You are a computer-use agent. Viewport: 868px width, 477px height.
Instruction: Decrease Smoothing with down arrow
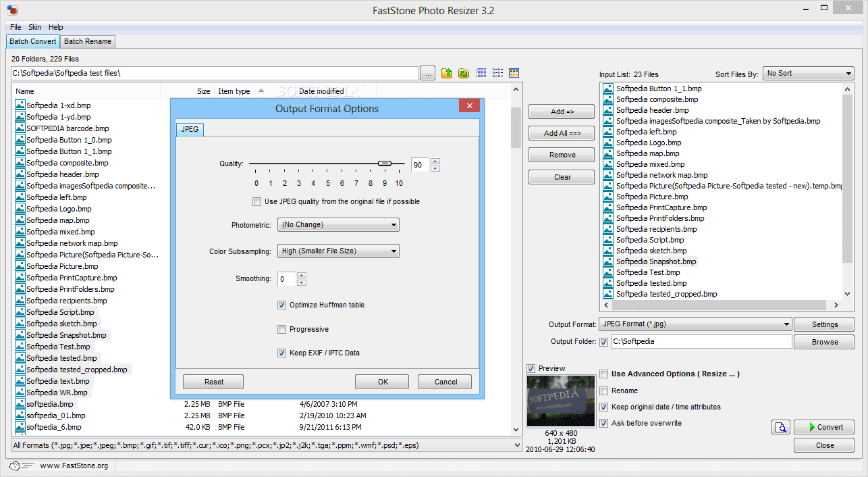click(x=302, y=282)
